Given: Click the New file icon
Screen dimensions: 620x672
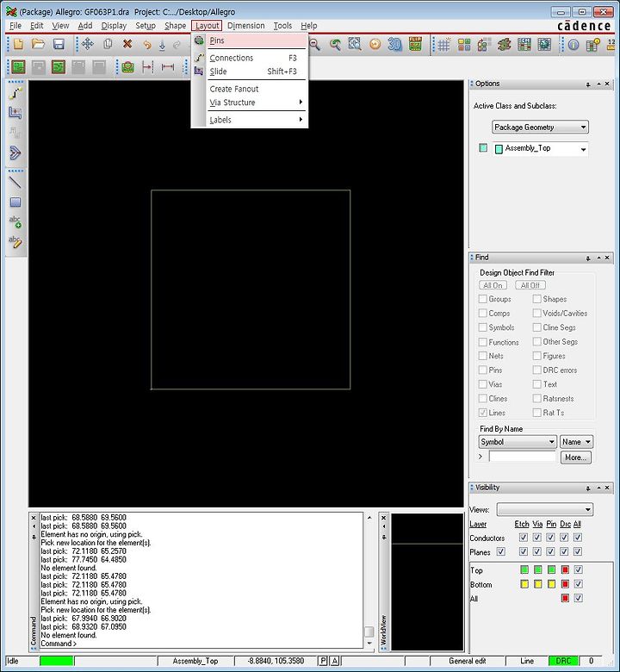Looking at the screenshot, I should tap(18, 44).
